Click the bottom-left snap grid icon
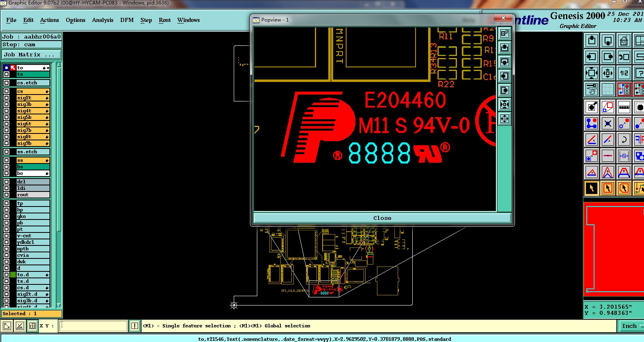Viewport: 644px width, 342px height. coord(32,326)
